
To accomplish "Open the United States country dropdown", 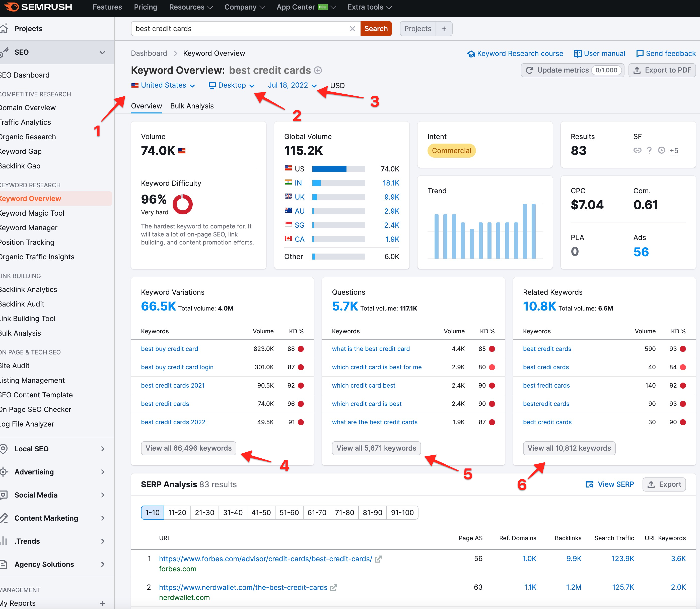I will click(x=163, y=85).
